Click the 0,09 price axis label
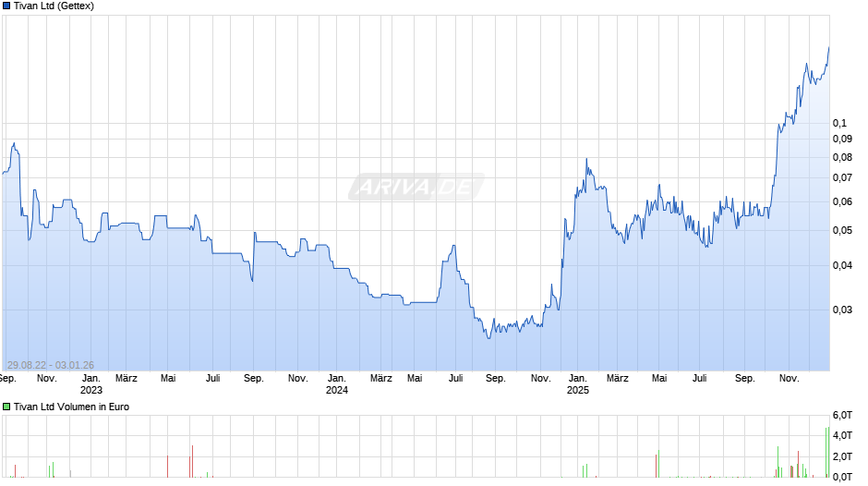This screenshot has width=868, height=486. [x=842, y=140]
